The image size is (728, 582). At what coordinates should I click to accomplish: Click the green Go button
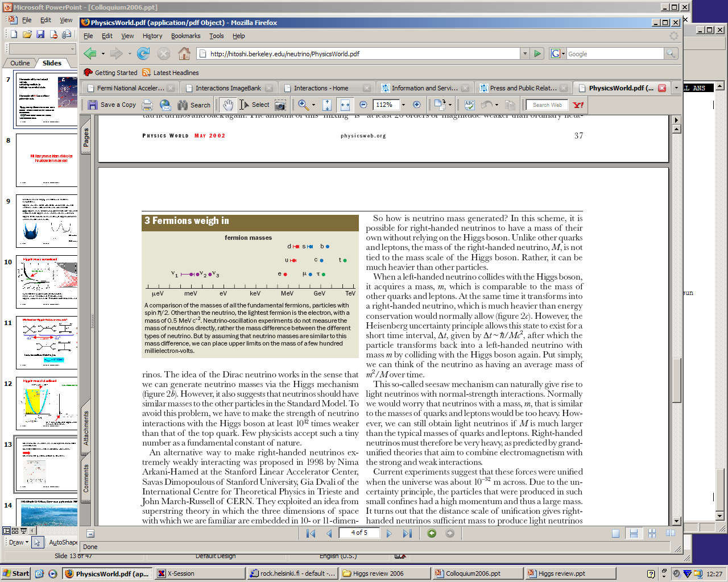pos(537,53)
